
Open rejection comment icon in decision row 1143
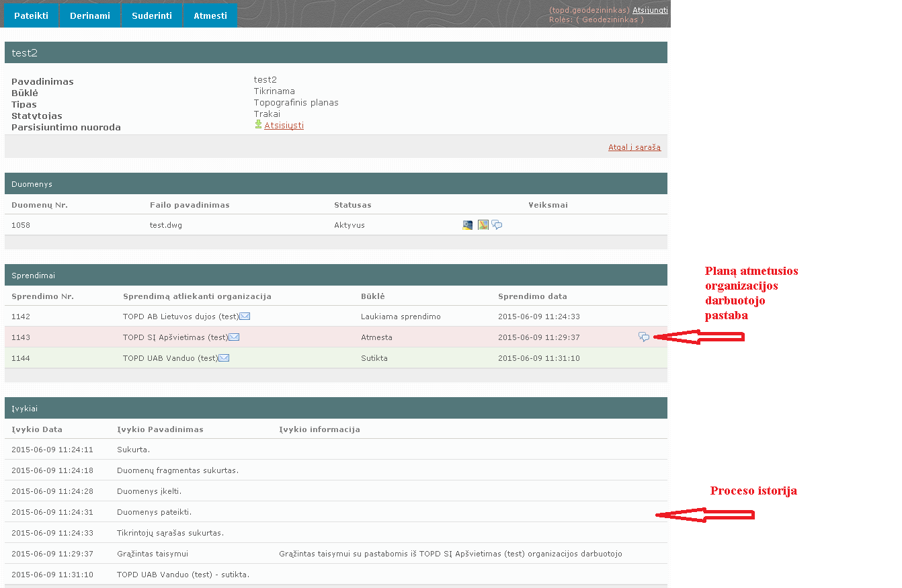pos(644,337)
